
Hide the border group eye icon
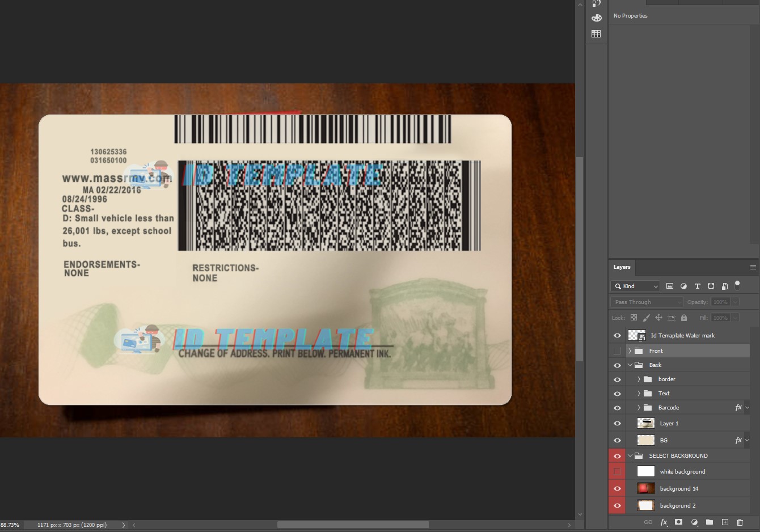pyautogui.click(x=617, y=379)
